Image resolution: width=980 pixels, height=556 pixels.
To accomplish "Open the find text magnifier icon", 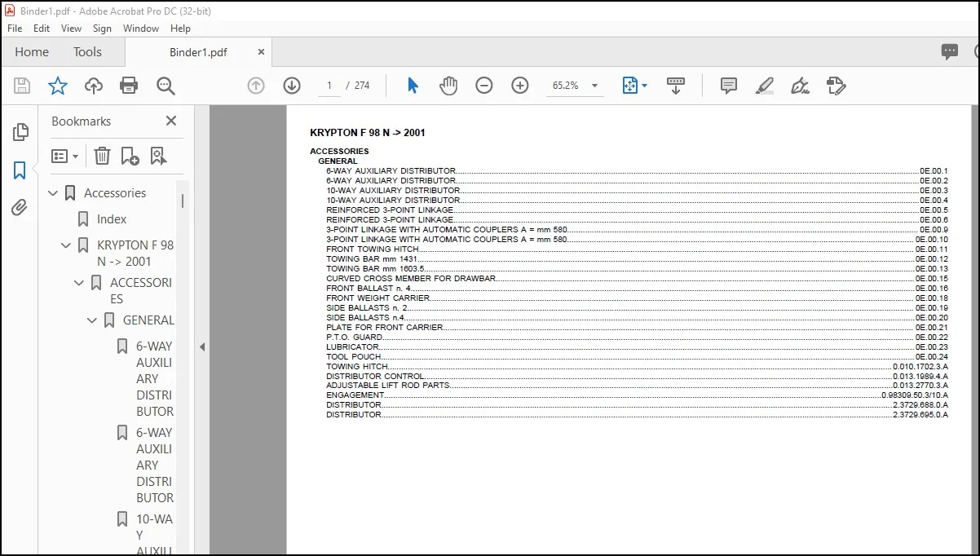I will coord(166,86).
